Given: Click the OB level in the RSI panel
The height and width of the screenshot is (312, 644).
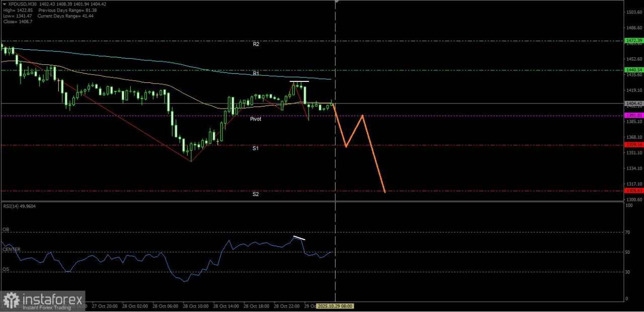Looking at the screenshot, I should (6, 230).
